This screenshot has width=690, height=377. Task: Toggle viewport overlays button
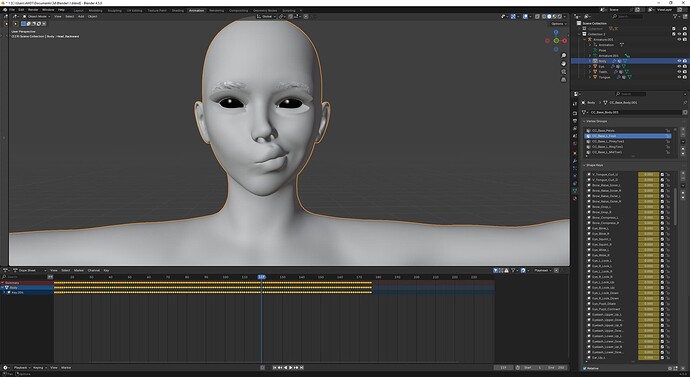click(525, 17)
